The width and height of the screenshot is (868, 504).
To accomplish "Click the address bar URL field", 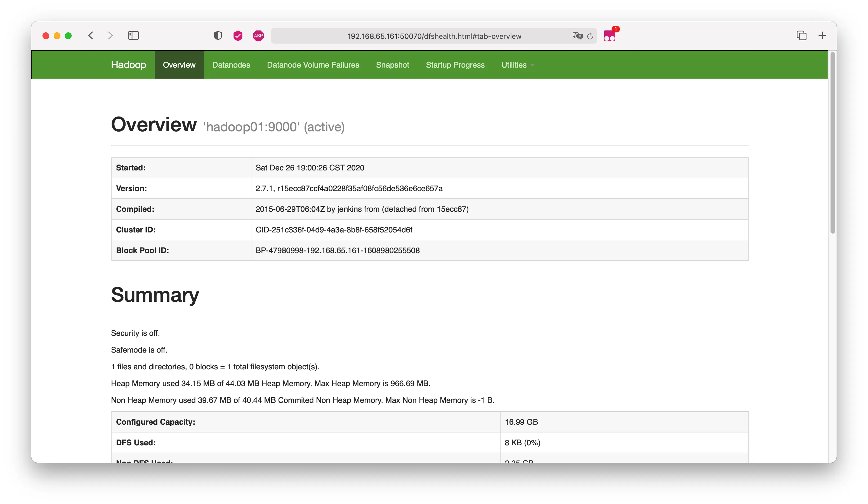I will tap(434, 36).
